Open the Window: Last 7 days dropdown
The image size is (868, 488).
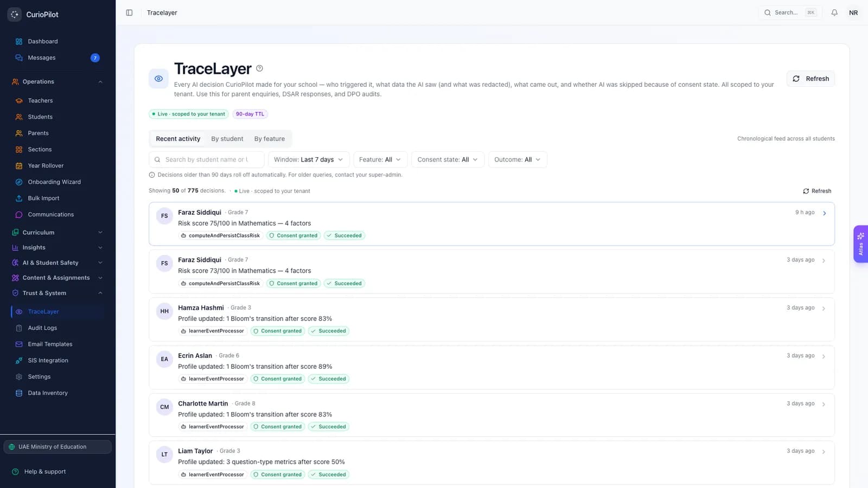click(309, 159)
